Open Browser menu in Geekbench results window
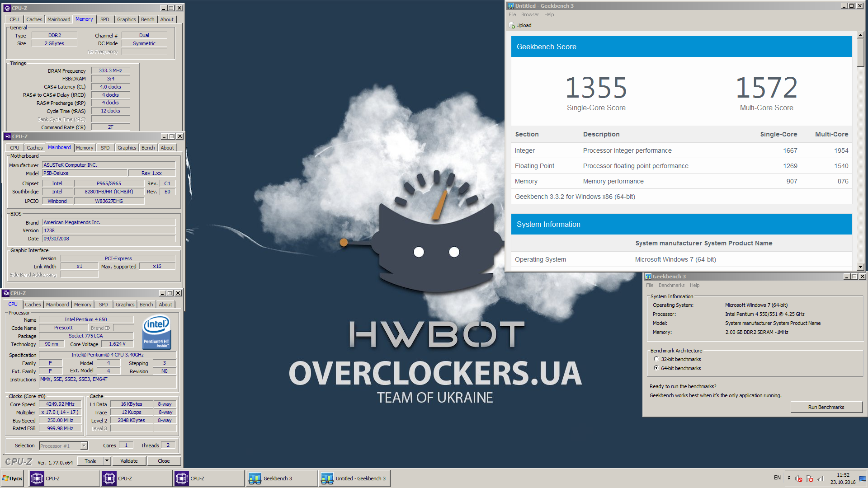This screenshot has width=868, height=488. [530, 14]
